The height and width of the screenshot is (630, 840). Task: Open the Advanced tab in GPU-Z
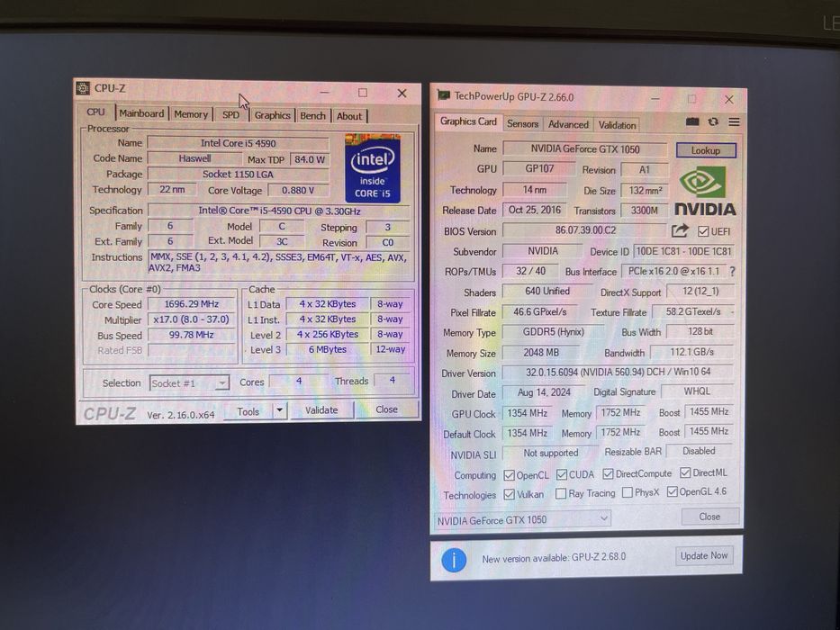pyautogui.click(x=568, y=124)
